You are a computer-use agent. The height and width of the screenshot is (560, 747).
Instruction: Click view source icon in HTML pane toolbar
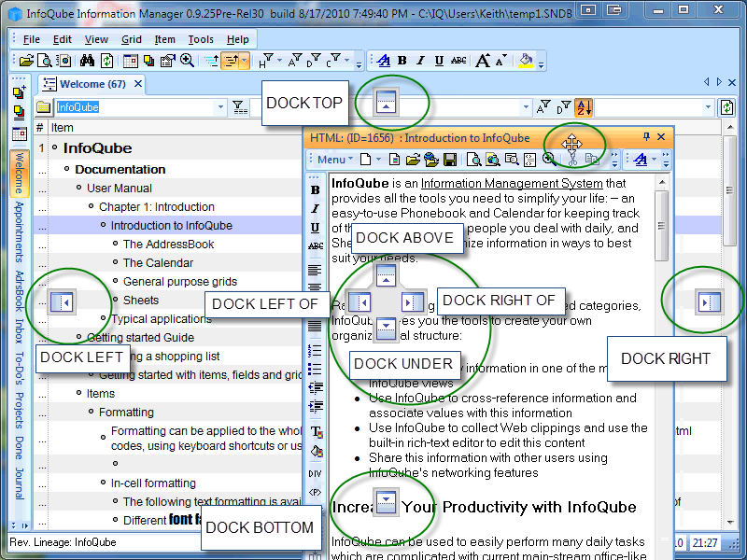(529, 159)
